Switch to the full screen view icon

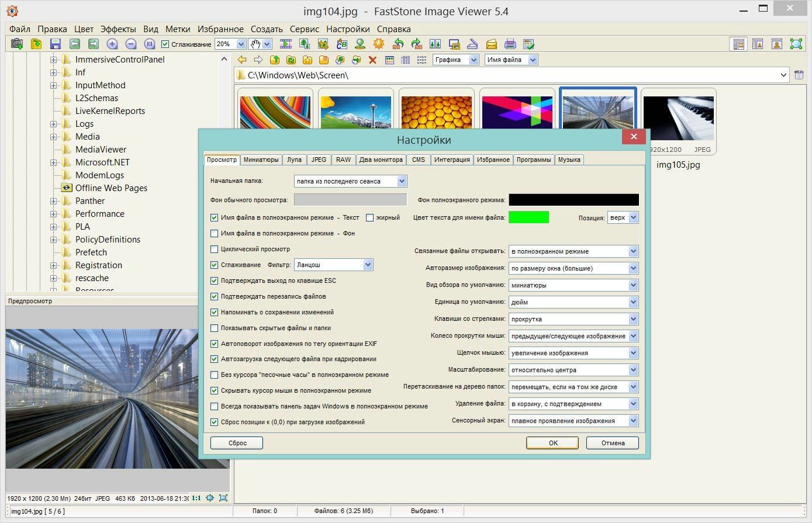pos(796,44)
